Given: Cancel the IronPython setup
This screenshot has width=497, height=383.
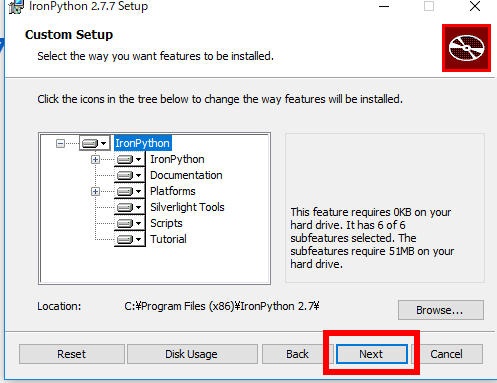Looking at the screenshot, I should [x=447, y=354].
